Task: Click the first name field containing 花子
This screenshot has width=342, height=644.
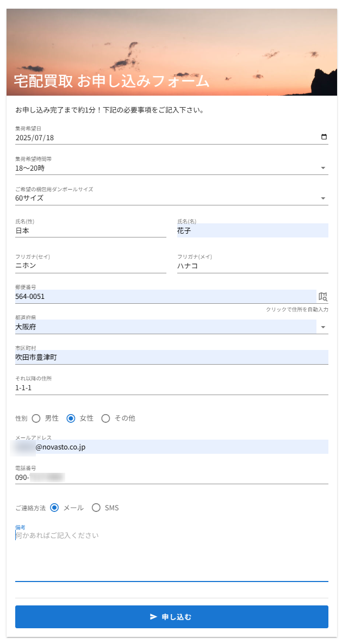Action: [x=252, y=231]
